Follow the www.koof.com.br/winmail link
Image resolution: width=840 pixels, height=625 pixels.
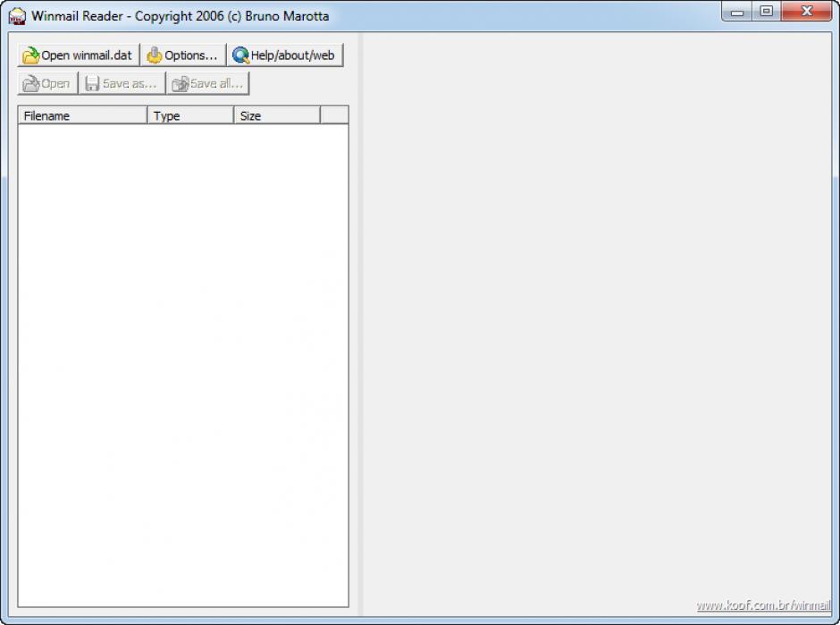[763, 606]
